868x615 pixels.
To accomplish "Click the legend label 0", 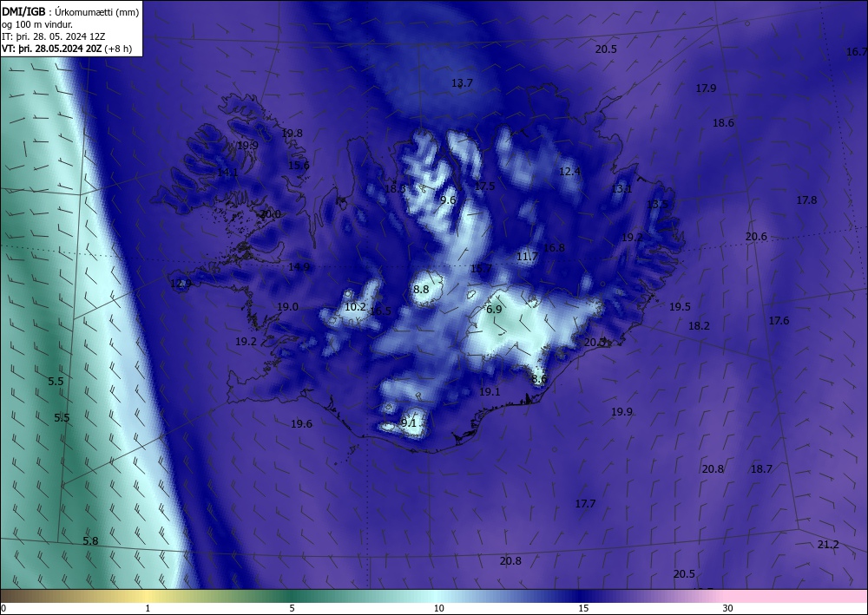I will (x=3, y=609).
